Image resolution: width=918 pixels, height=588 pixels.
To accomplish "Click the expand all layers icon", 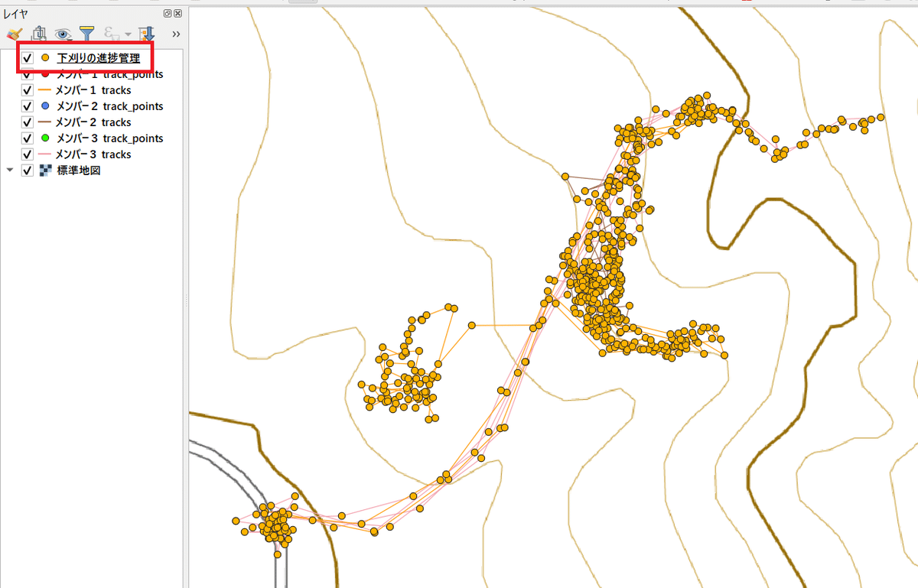I will pyautogui.click(x=146, y=34).
